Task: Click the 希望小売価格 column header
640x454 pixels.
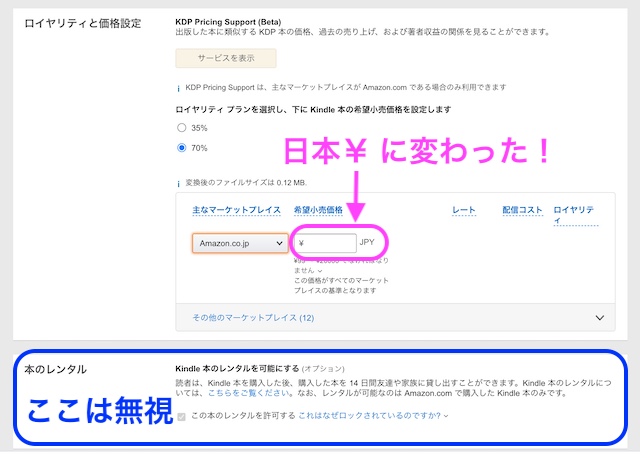Action: (x=318, y=210)
